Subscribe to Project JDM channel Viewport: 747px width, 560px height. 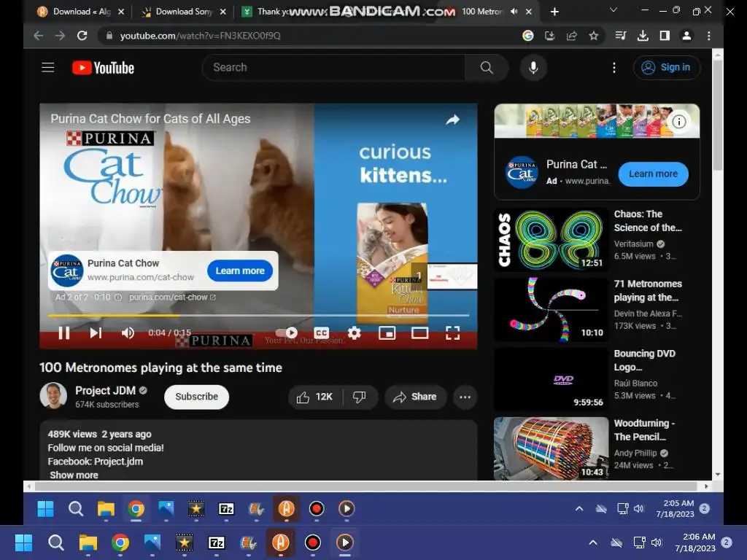coord(196,397)
